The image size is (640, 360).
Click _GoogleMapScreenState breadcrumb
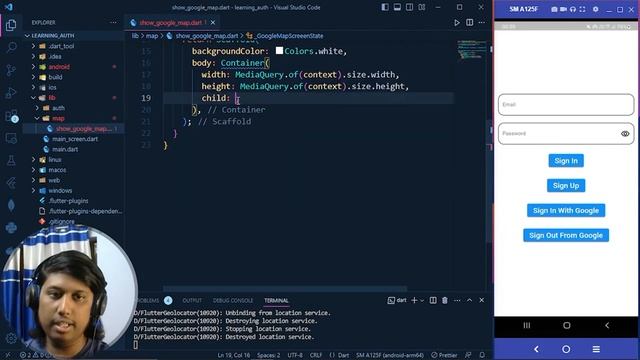click(x=289, y=36)
